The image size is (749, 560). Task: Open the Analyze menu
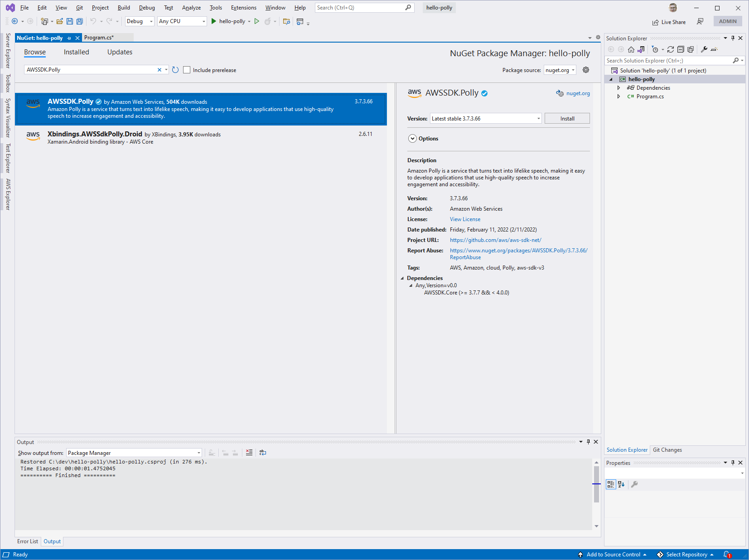[x=191, y=8]
